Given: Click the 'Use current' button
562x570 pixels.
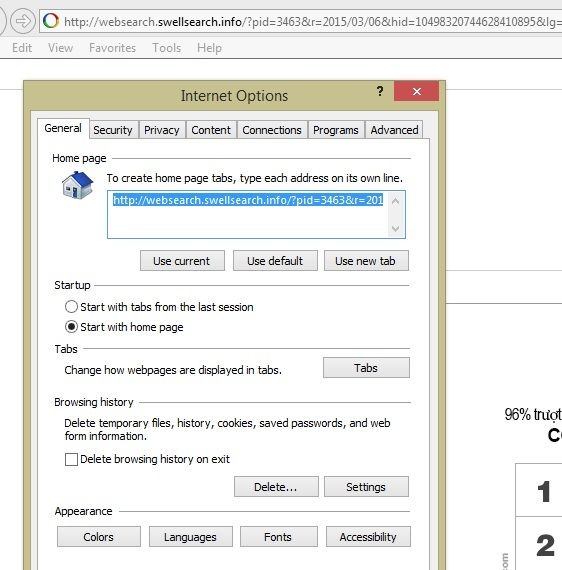Looking at the screenshot, I should (182, 260).
